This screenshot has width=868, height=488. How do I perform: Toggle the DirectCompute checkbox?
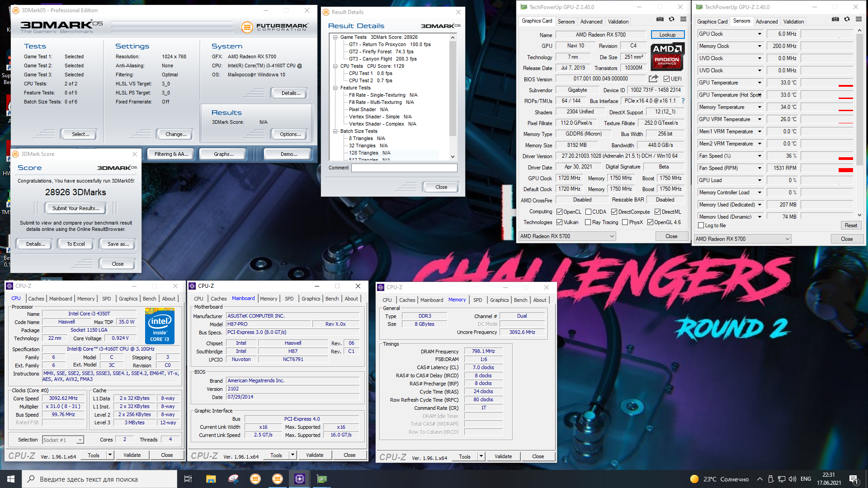click(614, 212)
